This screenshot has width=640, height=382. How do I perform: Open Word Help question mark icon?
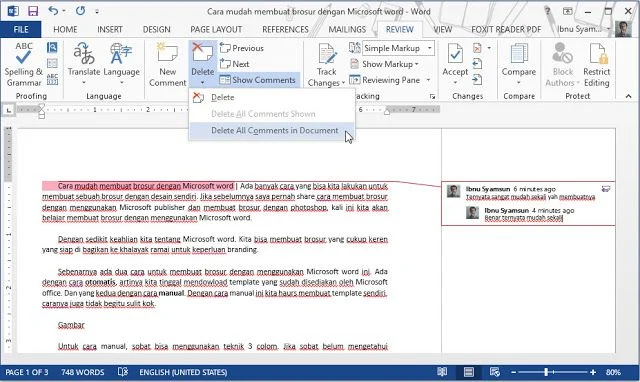(547, 11)
